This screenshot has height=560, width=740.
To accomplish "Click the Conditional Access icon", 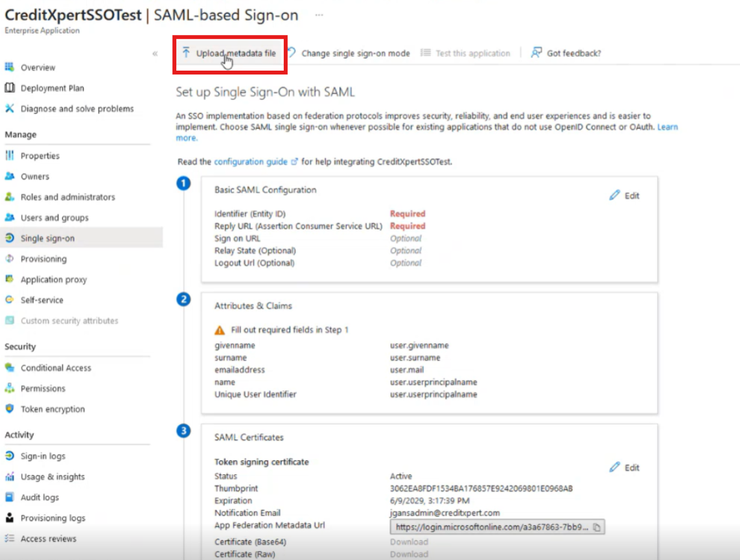I will click(10, 367).
